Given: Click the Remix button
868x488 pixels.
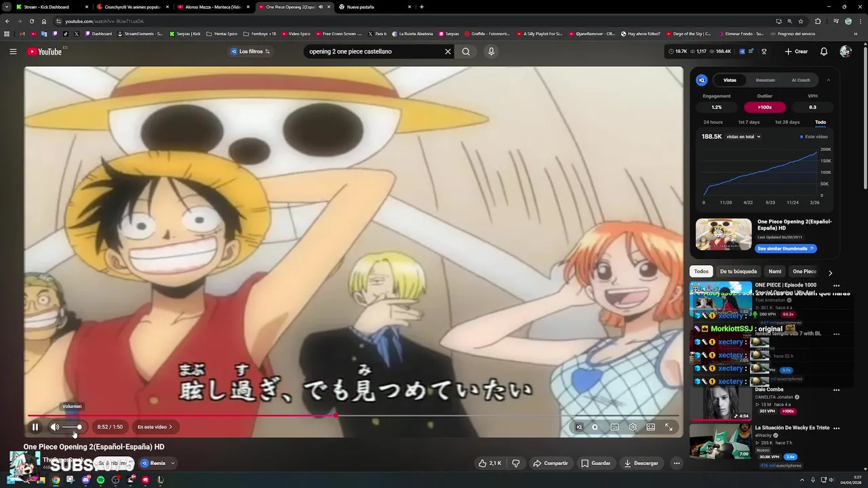Looking at the screenshot, I should [x=153, y=464].
